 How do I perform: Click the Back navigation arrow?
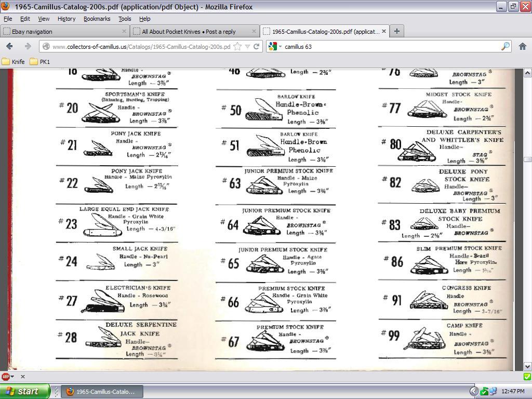pyautogui.click(x=9, y=46)
